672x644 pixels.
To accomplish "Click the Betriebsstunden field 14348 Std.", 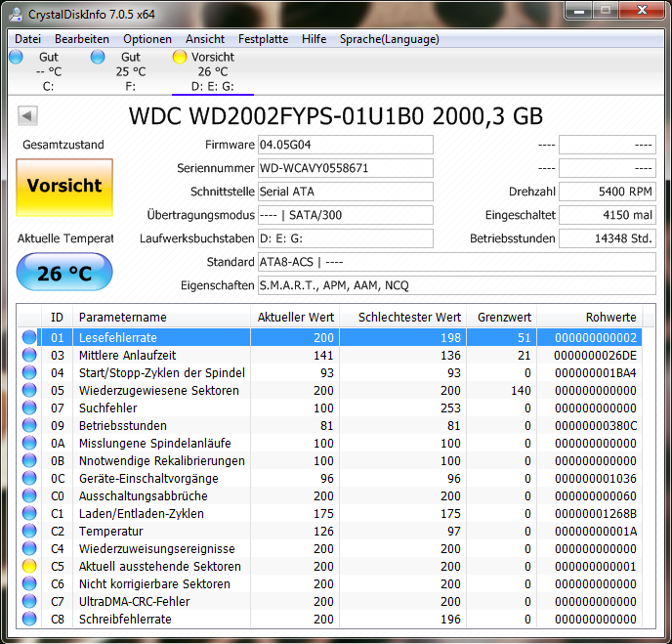I will point(608,238).
